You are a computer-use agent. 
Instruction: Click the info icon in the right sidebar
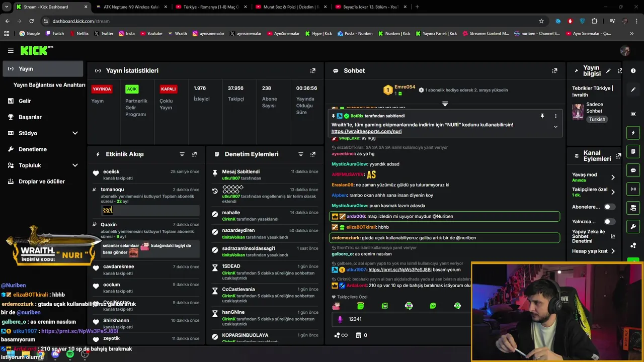click(x=633, y=71)
